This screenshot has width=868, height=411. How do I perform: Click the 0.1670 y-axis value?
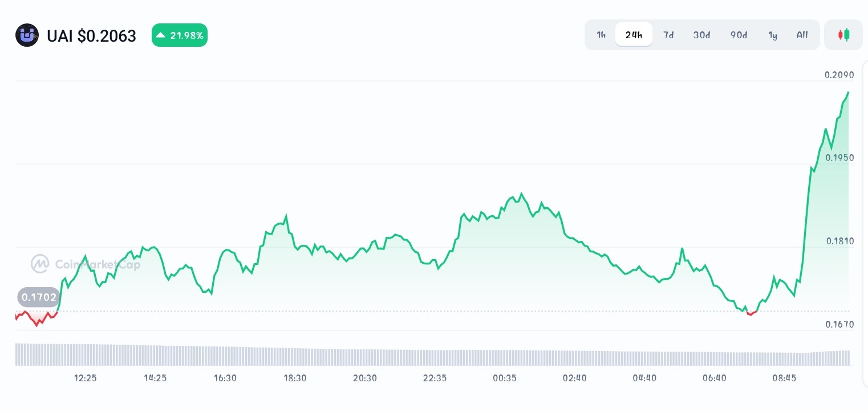[839, 324]
